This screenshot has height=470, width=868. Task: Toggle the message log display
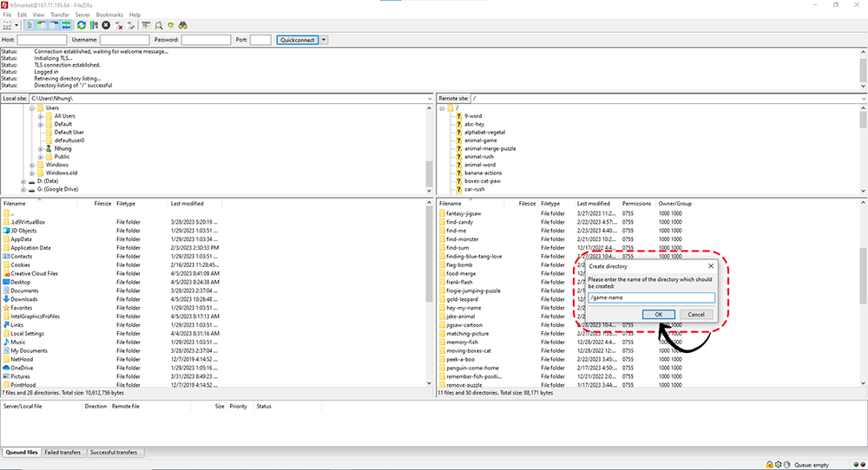30,25
